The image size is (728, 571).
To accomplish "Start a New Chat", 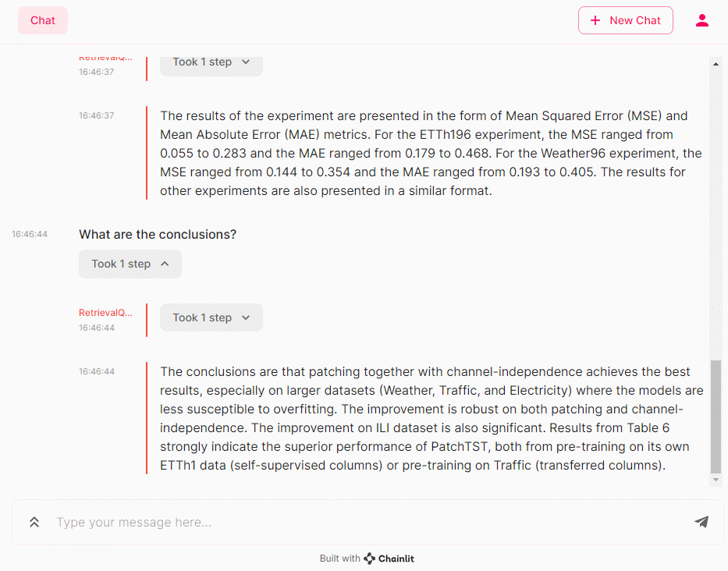I will [625, 20].
